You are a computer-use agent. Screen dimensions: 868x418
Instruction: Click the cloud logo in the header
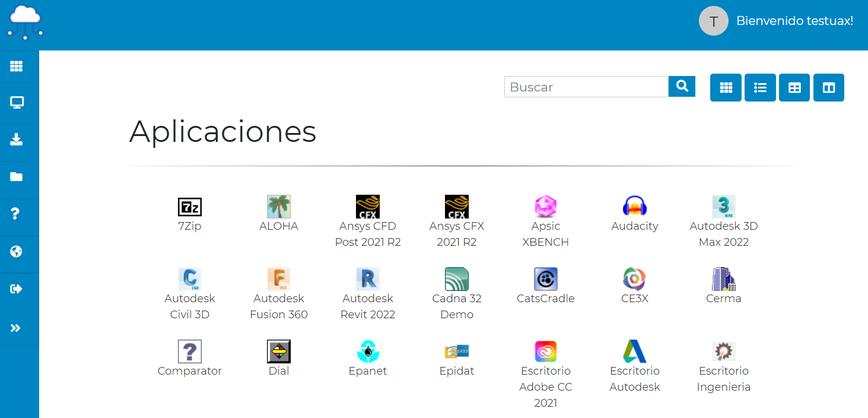pos(25,23)
